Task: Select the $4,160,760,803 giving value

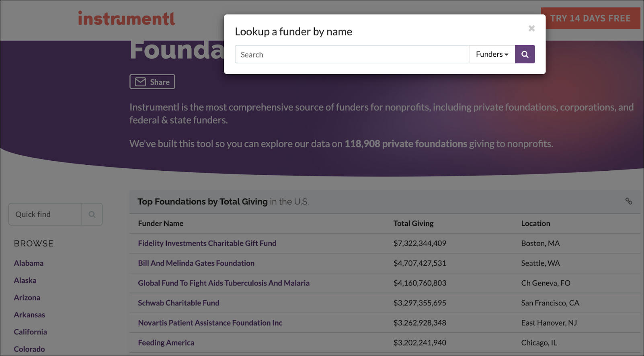Action: click(x=420, y=283)
